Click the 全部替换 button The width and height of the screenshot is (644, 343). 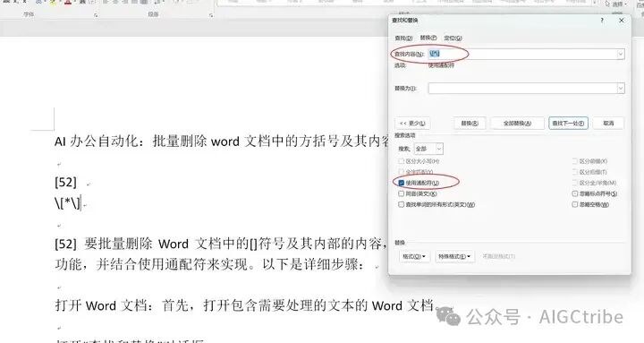(517, 123)
